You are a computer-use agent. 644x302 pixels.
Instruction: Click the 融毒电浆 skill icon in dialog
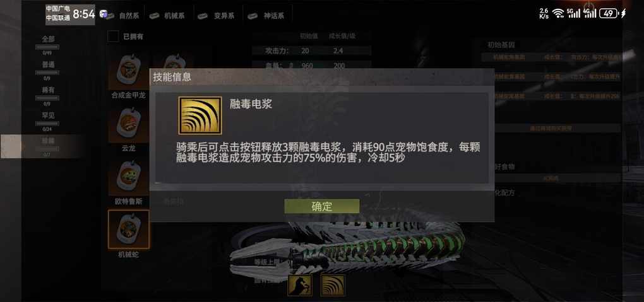tap(200, 115)
